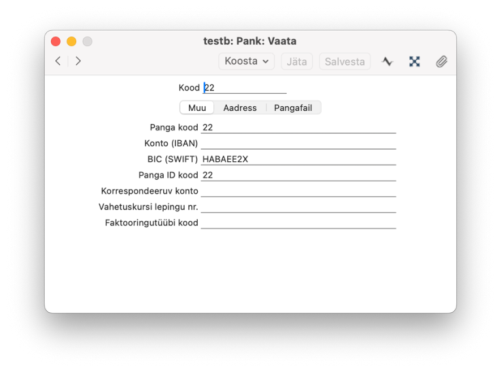The height and width of the screenshot is (372, 501).
Task: Open attachments with the paperclip icon
Action: tap(442, 61)
